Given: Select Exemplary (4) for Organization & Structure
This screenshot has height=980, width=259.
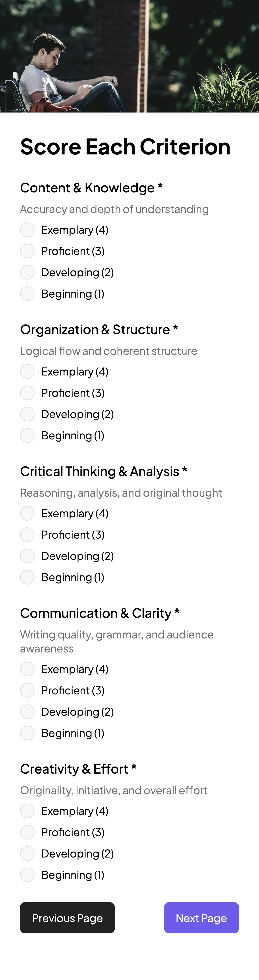Looking at the screenshot, I should 27,372.
